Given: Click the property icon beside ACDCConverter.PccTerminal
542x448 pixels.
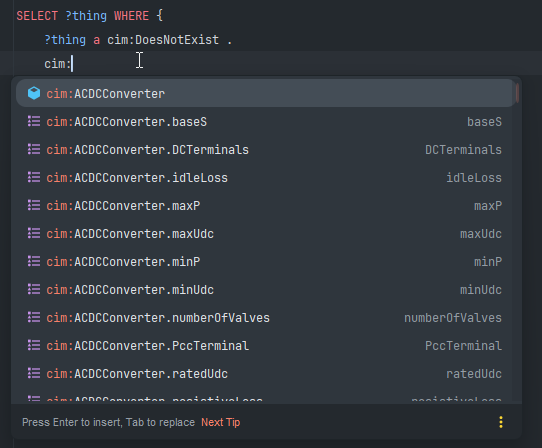Looking at the screenshot, I should tap(34, 345).
